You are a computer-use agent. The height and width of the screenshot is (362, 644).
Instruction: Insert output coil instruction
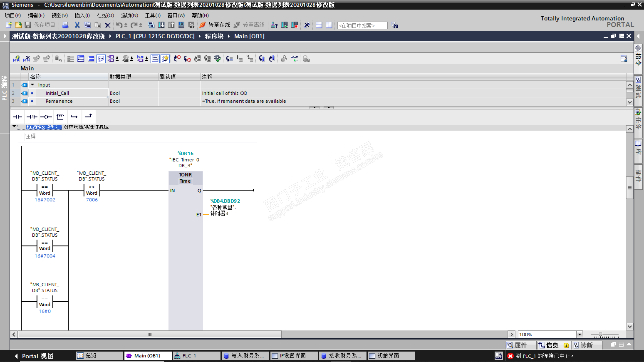pyautogui.click(x=46, y=117)
